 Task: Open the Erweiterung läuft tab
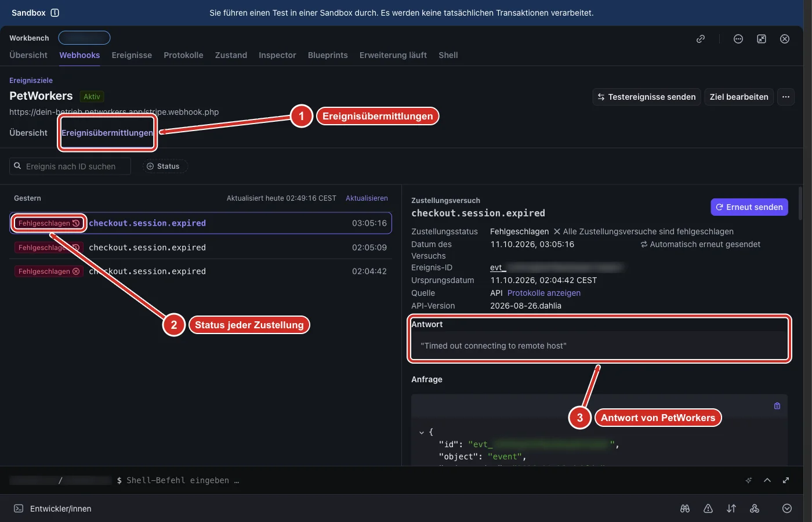pyautogui.click(x=393, y=55)
